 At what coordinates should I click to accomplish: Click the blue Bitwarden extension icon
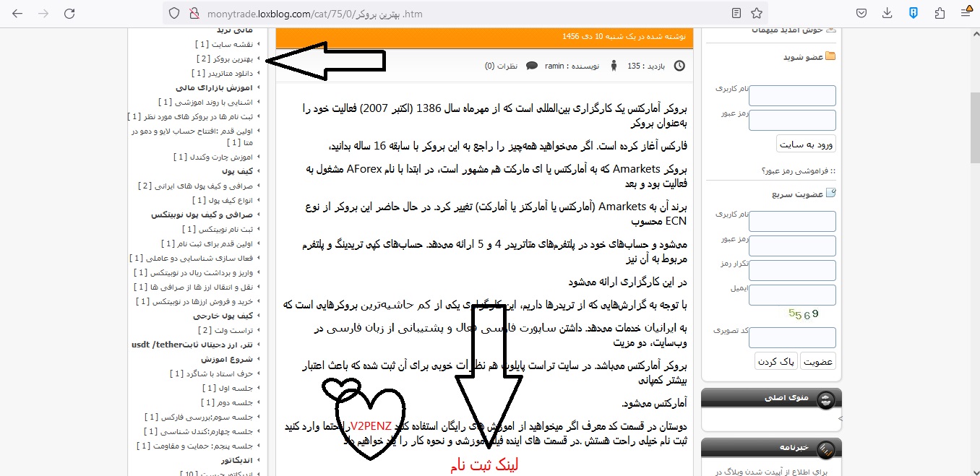click(x=914, y=13)
